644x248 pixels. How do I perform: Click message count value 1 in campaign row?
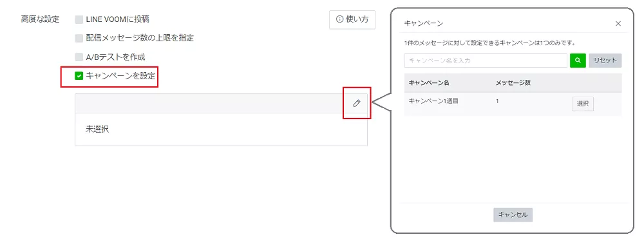(x=497, y=100)
